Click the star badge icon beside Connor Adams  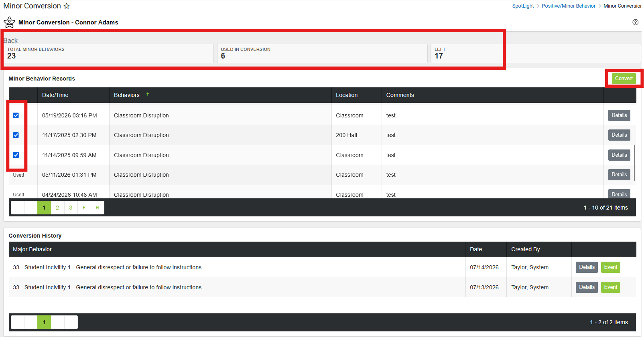point(10,22)
